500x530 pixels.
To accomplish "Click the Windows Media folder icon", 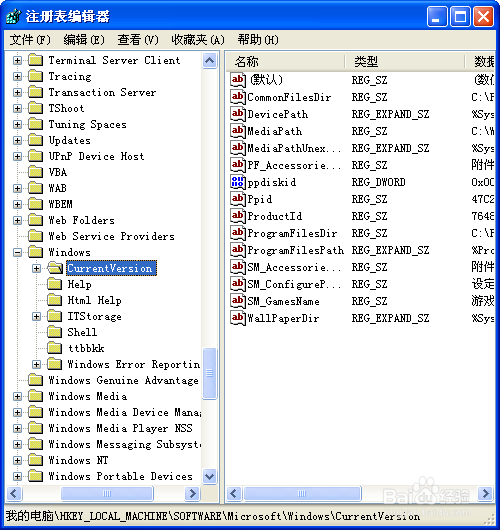I will pyautogui.click(x=35, y=396).
